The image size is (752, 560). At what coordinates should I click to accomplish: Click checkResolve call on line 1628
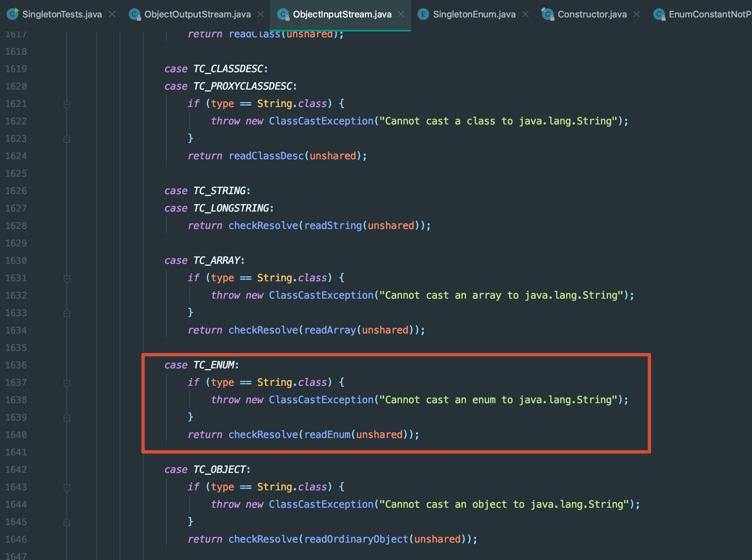[x=263, y=226]
